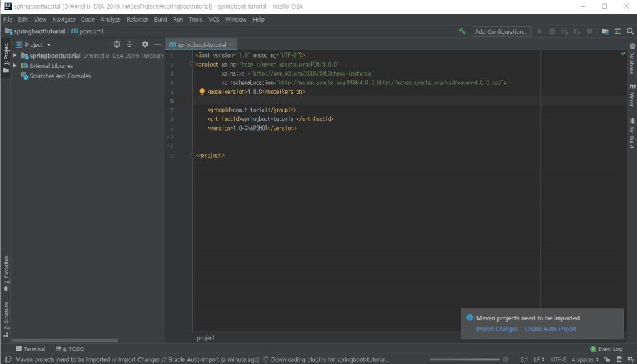Open the File menu
The height and width of the screenshot is (364, 637).
coord(7,20)
